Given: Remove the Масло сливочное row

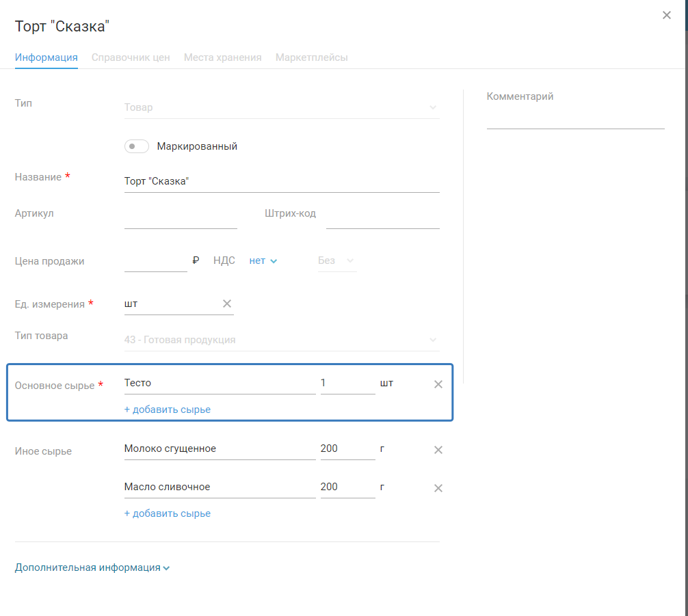Looking at the screenshot, I should (x=438, y=488).
